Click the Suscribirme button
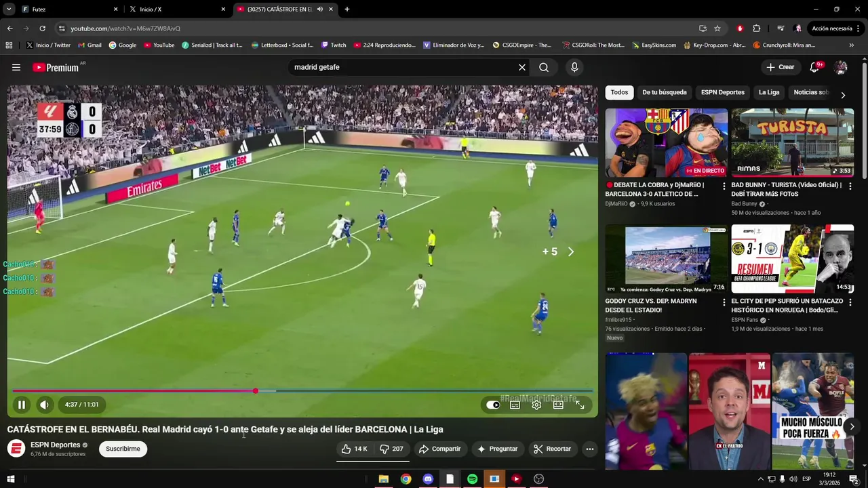 123,449
